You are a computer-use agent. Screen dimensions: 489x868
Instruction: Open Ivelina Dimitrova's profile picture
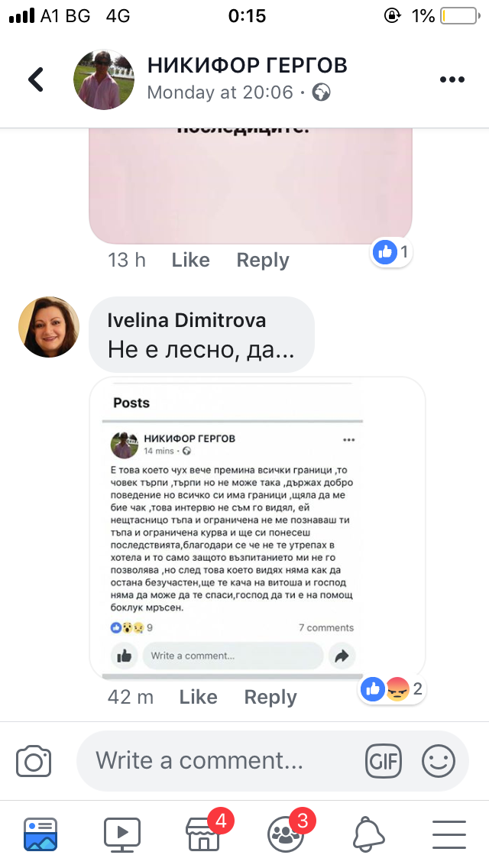coord(49,327)
